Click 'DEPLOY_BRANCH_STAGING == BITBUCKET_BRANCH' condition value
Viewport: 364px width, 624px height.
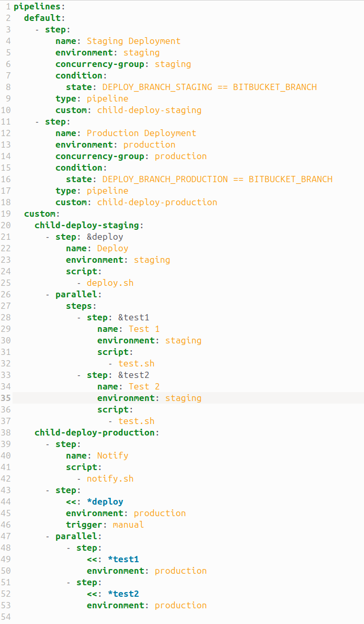[x=209, y=87]
